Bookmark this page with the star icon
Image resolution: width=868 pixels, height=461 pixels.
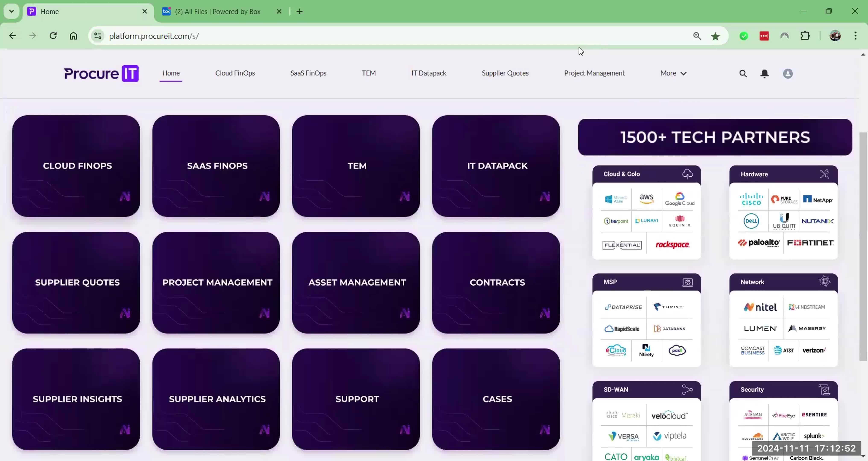tap(715, 36)
